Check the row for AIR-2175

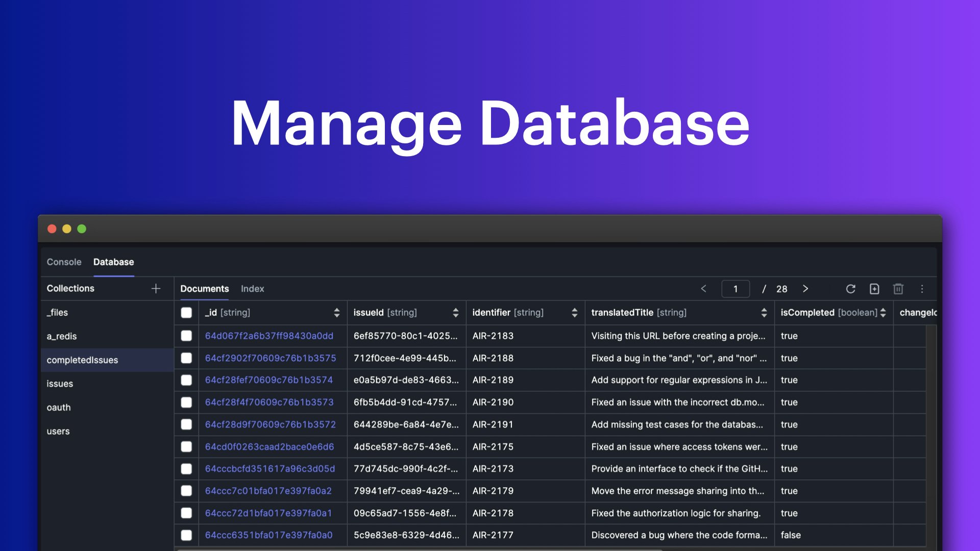pos(186,447)
